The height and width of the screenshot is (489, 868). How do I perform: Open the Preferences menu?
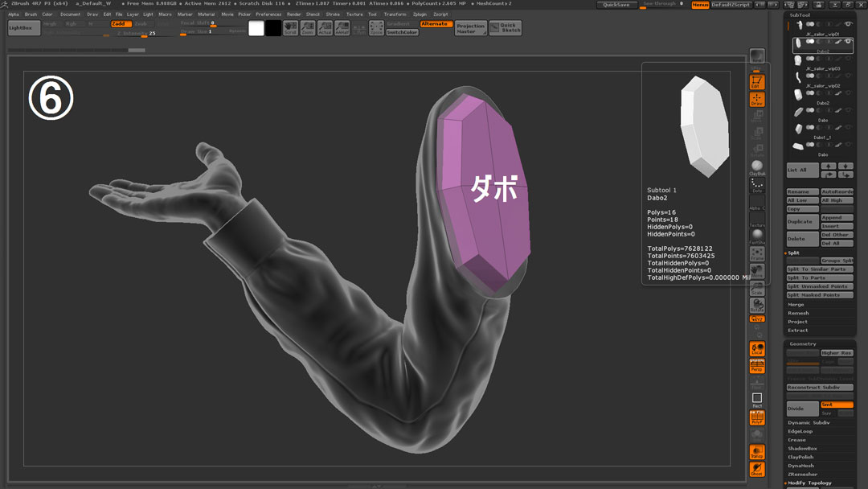pyautogui.click(x=268, y=14)
